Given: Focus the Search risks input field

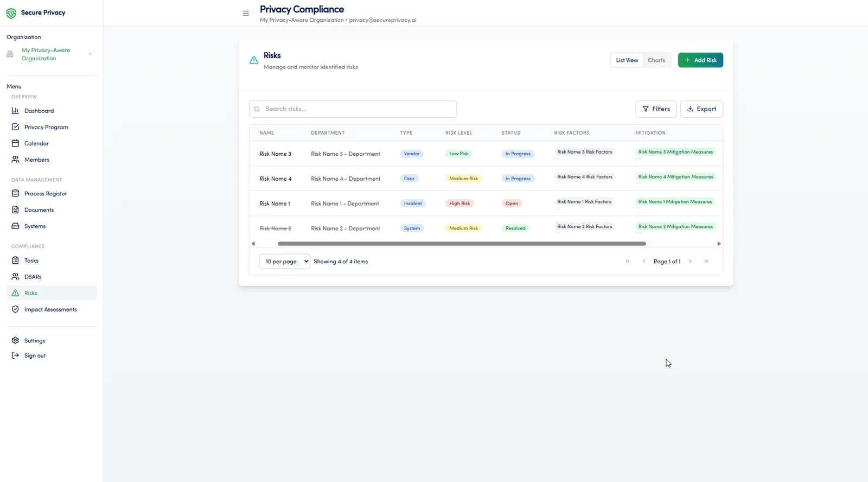Looking at the screenshot, I should coord(353,109).
